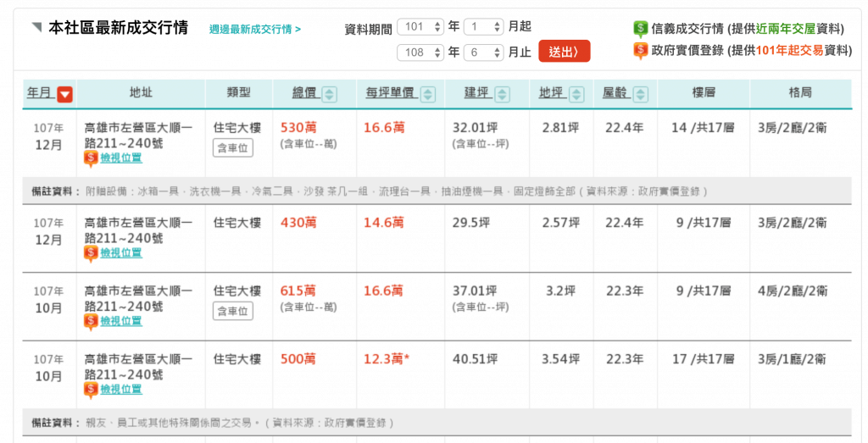Click the 地坪 column sort icon
The height and width of the screenshot is (443, 868).
tap(577, 95)
